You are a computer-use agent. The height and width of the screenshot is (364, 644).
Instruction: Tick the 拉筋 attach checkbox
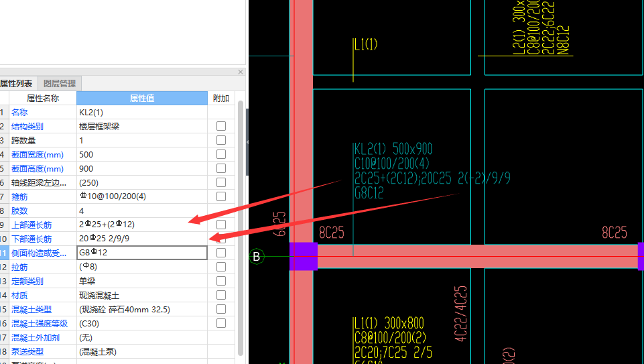click(221, 267)
